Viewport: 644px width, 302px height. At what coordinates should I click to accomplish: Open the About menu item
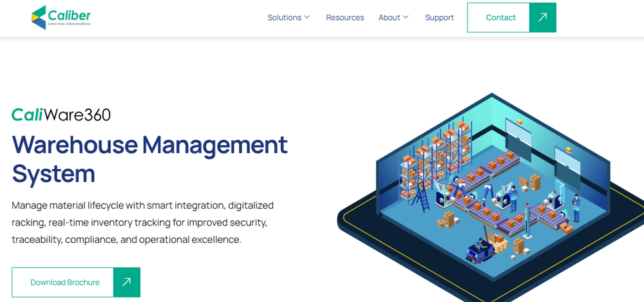pos(389,17)
